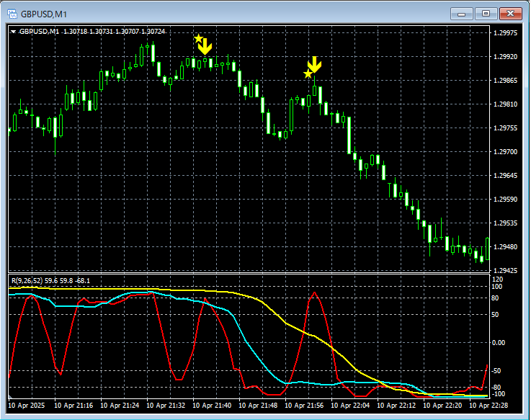
Task: Select the red indicator line peak near 21:56
Action: coord(315,292)
